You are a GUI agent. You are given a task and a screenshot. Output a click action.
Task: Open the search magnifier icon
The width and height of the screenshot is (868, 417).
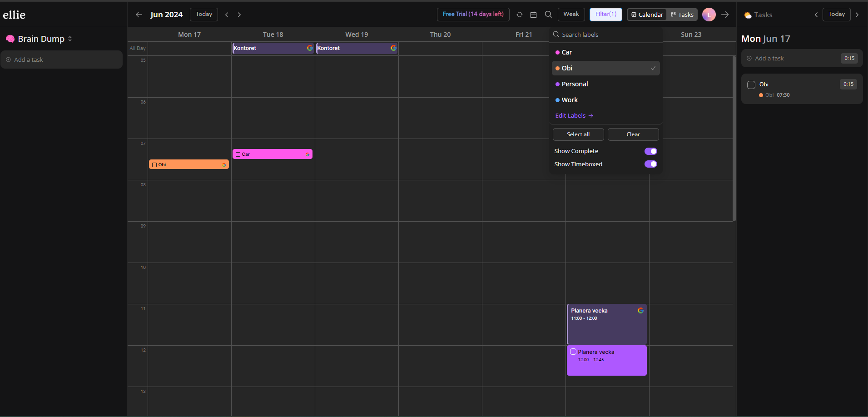(x=548, y=14)
